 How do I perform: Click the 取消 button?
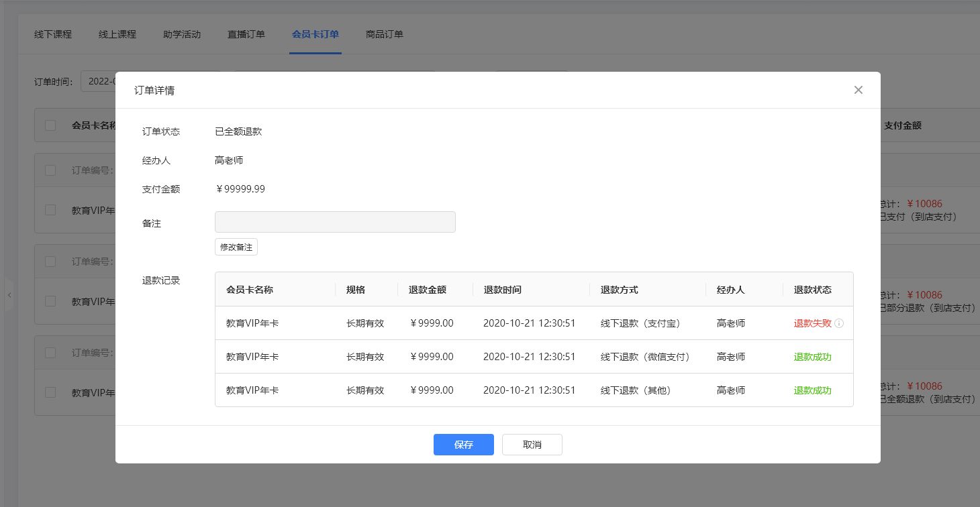click(532, 445)
